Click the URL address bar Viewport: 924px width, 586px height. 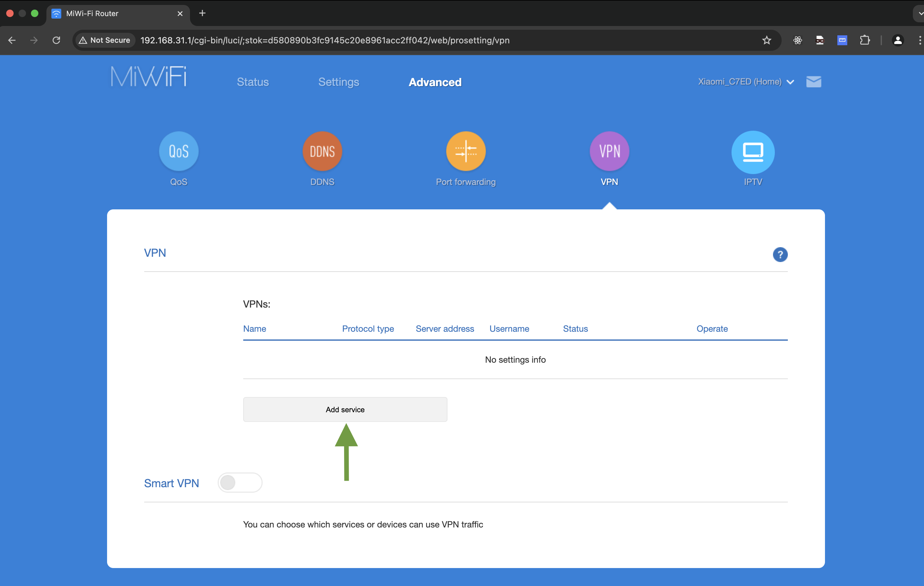click(x=422, y=40)
